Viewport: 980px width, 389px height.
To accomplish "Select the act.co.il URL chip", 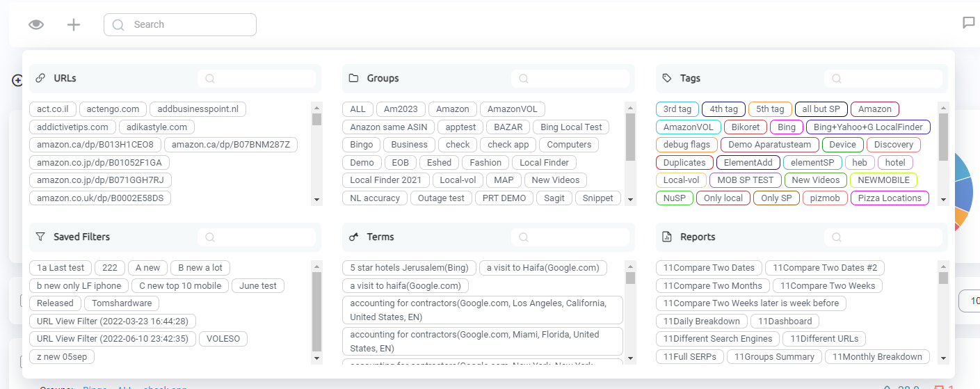I will click(53, 109).
